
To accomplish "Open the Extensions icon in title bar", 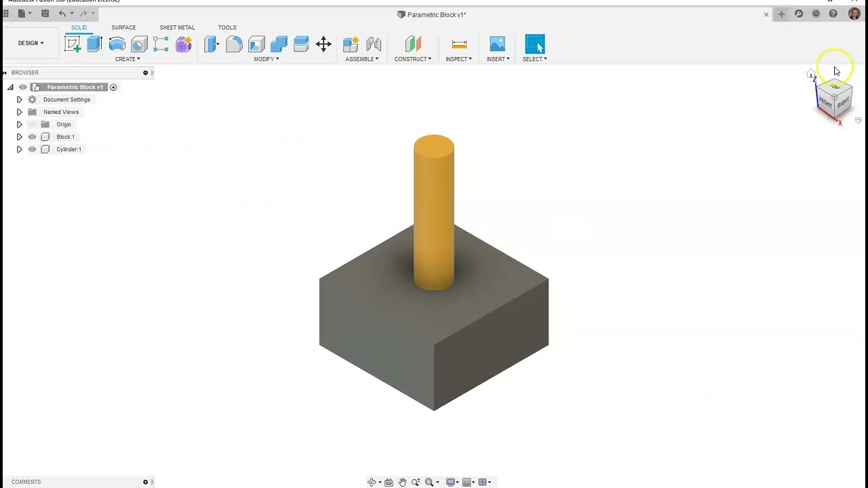I will (799, 14).
